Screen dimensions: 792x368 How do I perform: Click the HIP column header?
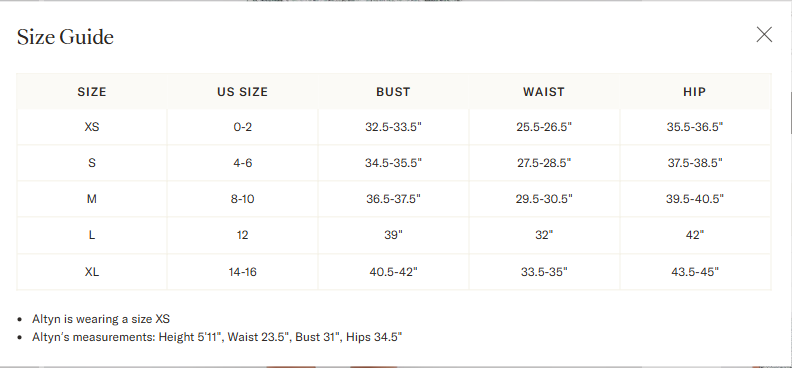(695, 92)
